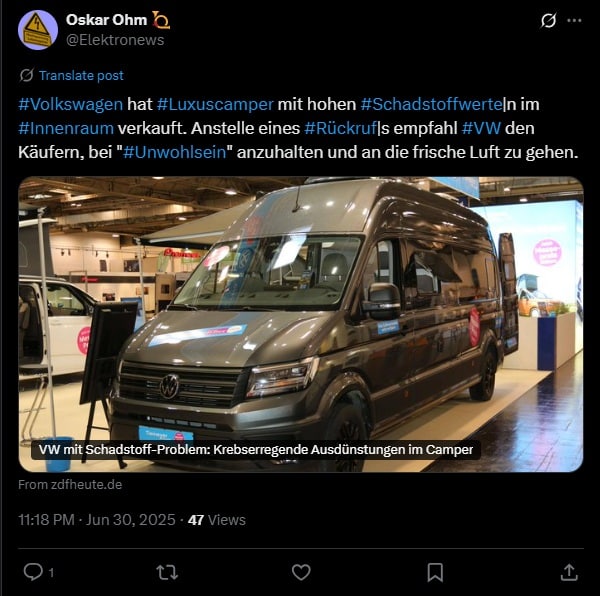Open the #Innenraum hashtag

click(x=66, y=128)
